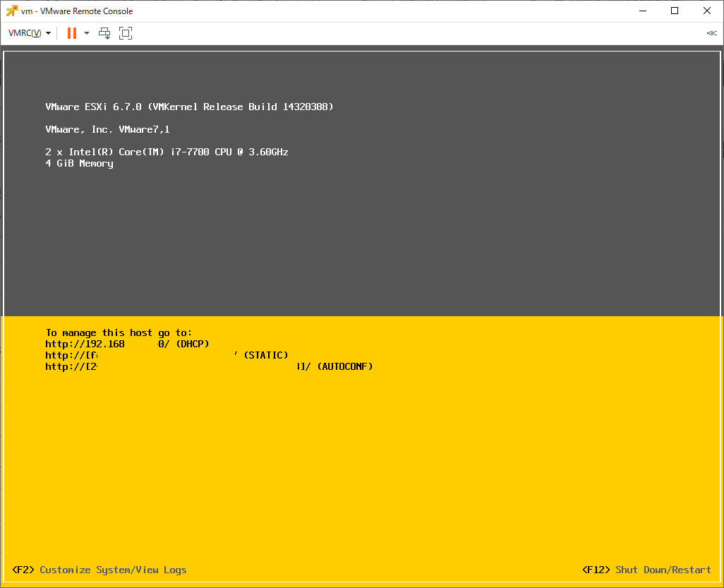Click the orange Pause VM icon
This screenshot has height=588, width=724.
pyautogui.click(x=71, y=33)
